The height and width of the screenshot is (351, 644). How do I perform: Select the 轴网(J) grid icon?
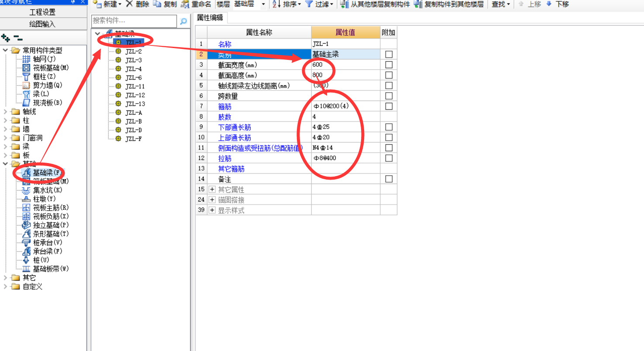(26, 59)
